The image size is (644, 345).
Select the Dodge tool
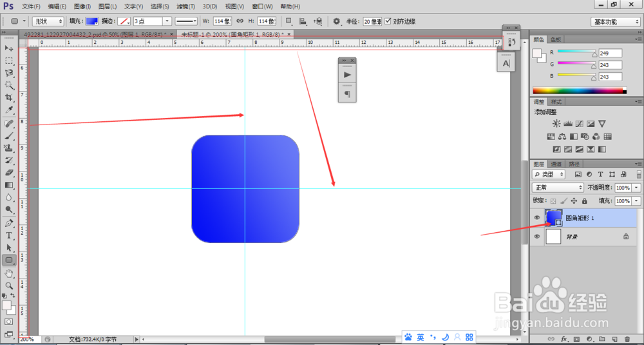coord(8,210)
